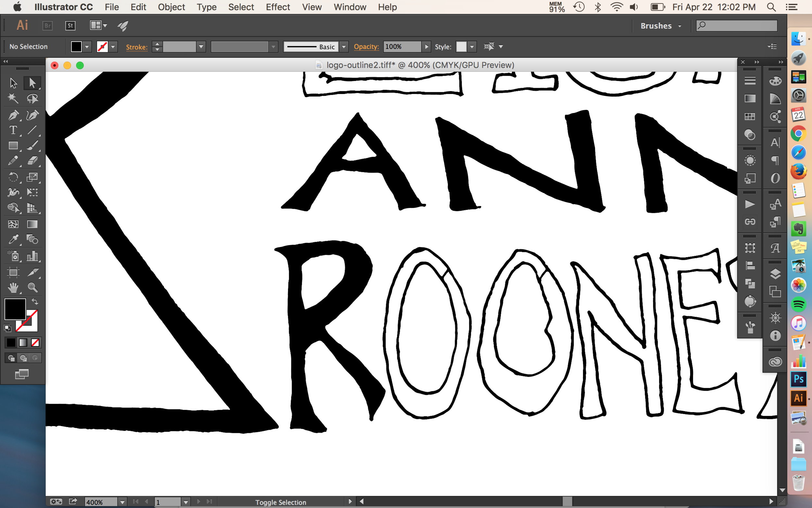Set paint mode to Gradient
Screen dimensions: 812x508
(x=23, y=342)
